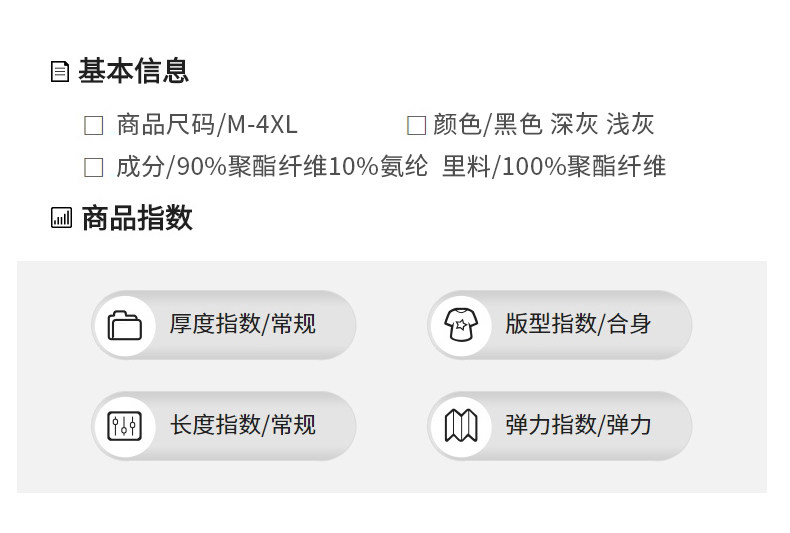Click the 商品指数 section heading
The height and width of the screenshot is (533, 790).
pos(136,218)
